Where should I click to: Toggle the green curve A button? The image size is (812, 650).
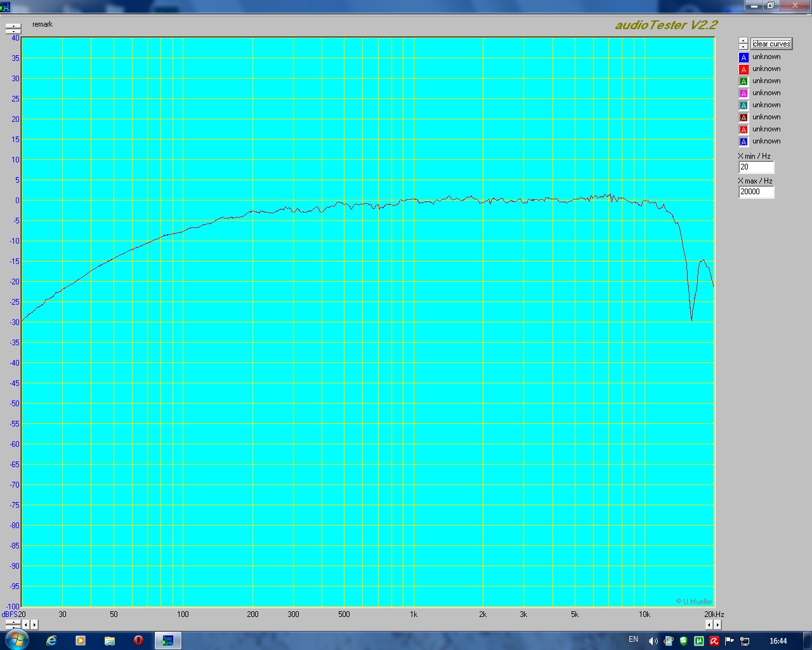(x=744, y=81)
